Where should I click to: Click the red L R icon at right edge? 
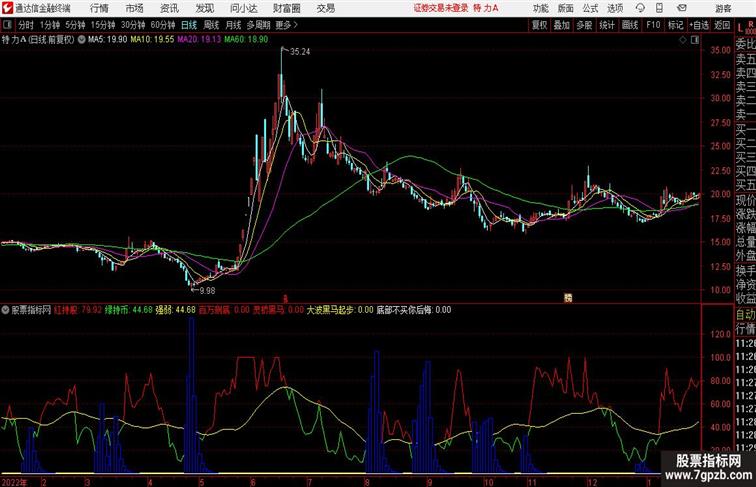pos(746,27)
